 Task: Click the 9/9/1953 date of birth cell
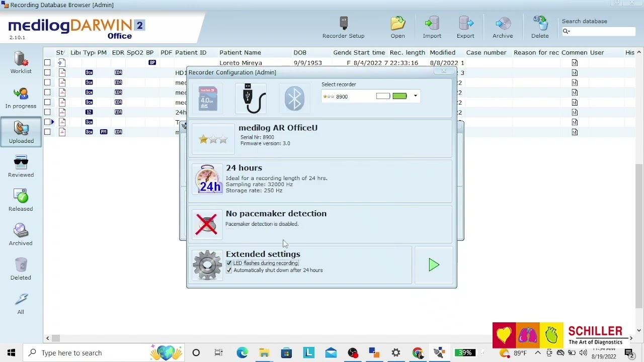(x=307, y=63)
